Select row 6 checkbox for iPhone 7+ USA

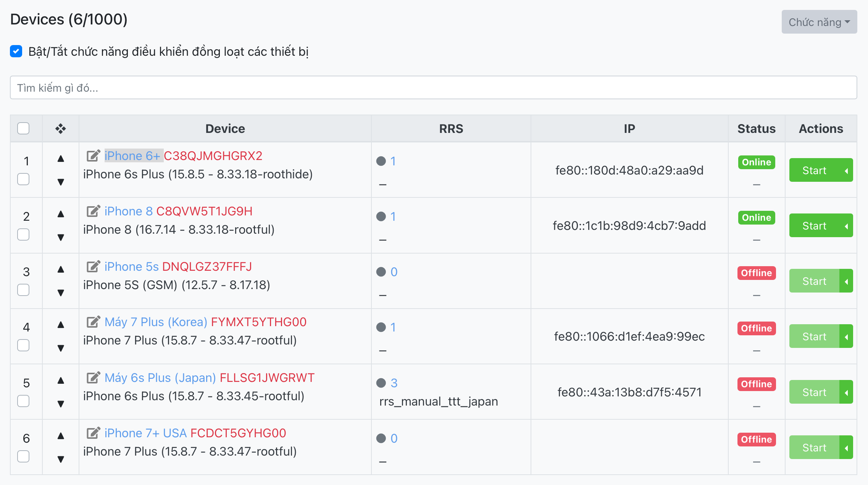tap(23, 456)
